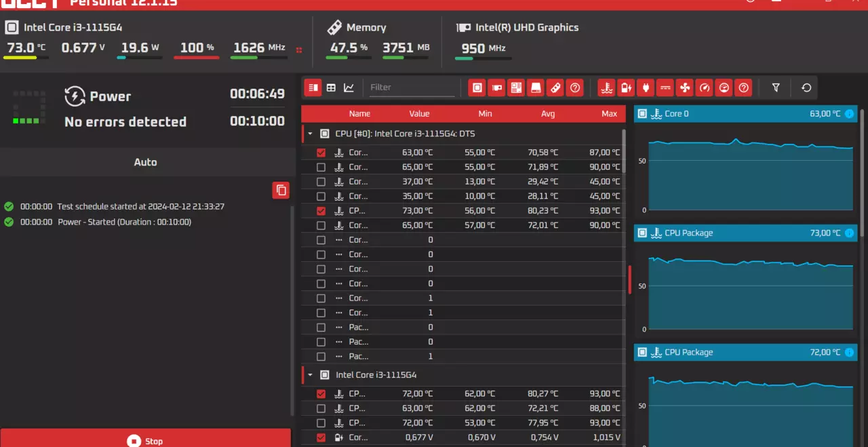Switch to combined table and graph view
The width and height of the screenshot is (868, 447).
[313, 88]
